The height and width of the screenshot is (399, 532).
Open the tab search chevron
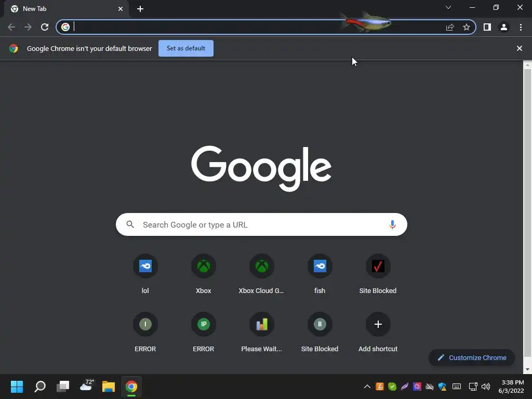[448, 7]
